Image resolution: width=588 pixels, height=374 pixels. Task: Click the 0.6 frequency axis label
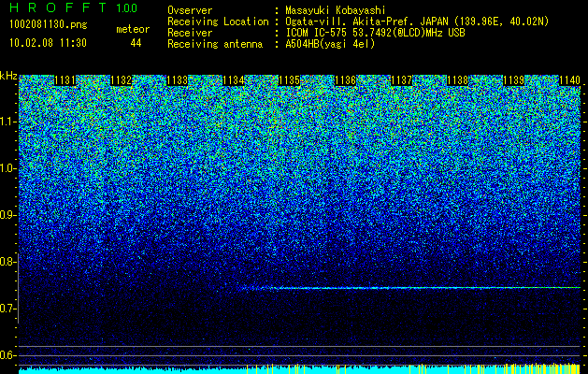pos(7,355)
